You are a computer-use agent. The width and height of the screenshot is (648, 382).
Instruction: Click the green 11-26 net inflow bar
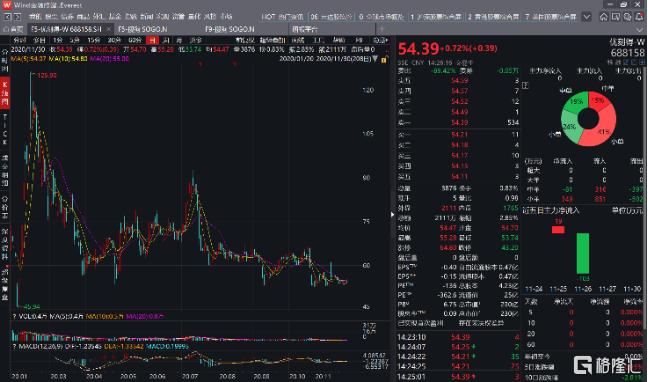pyautogui.click(x=583, y=253)
